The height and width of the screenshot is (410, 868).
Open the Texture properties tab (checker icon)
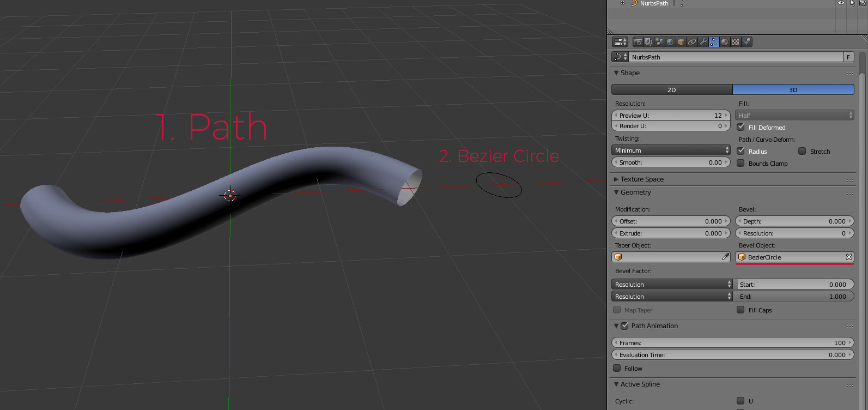[x=736, y=42]
